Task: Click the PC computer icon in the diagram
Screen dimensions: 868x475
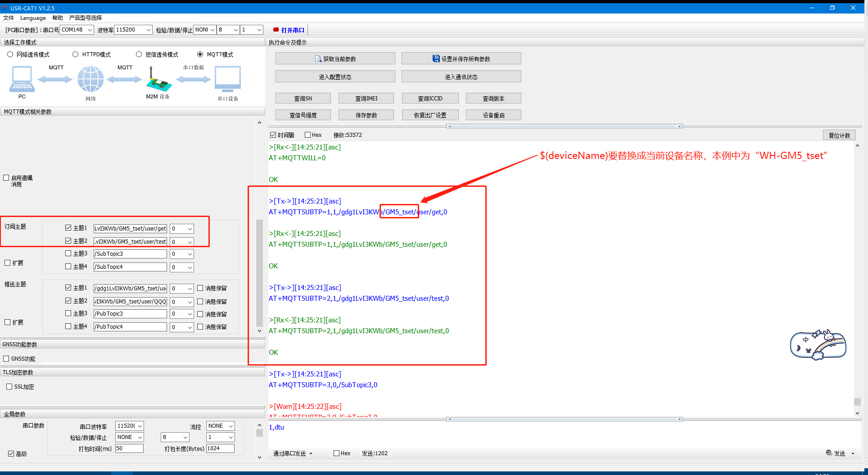Action: coord(22,79)
